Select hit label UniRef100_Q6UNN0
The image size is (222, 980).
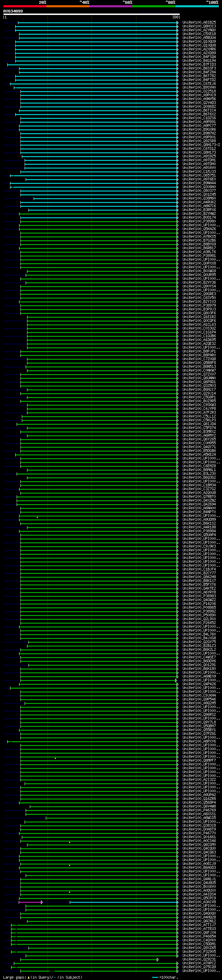point(199,378)
